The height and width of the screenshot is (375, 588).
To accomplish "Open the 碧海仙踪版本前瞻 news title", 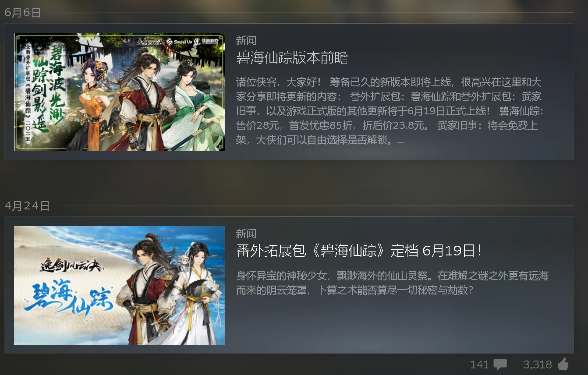I will [292, 58].
